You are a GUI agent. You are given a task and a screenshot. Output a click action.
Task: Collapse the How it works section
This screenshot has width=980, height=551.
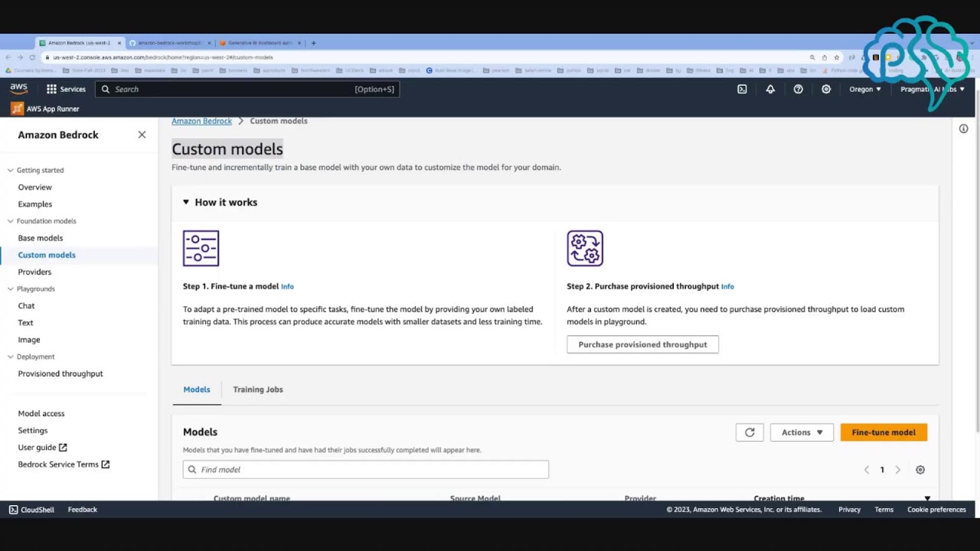pyautogui.click(x=185, y=202)
